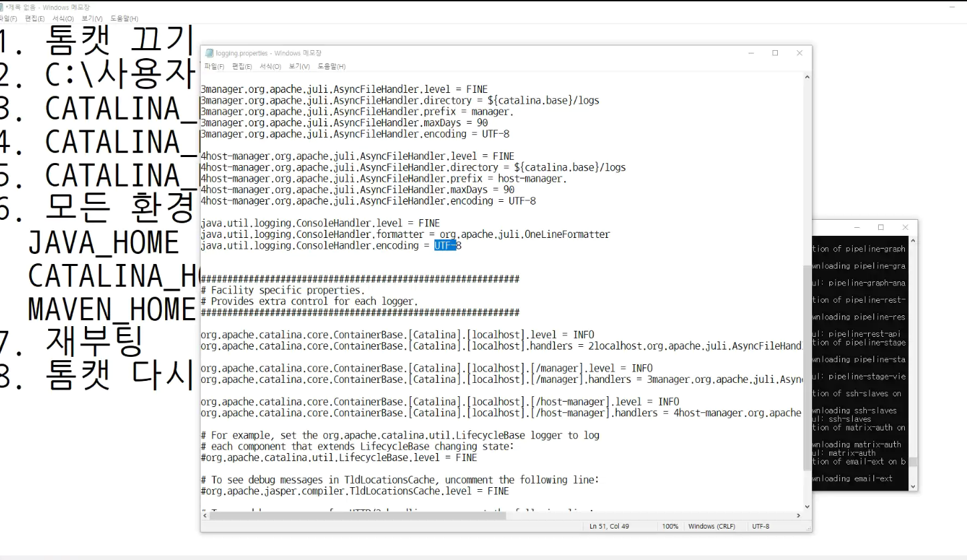This screenshot has width=967, height=560.
Task: Click 'ul: matrix-auth' line in the console
Action: (844, 453)
